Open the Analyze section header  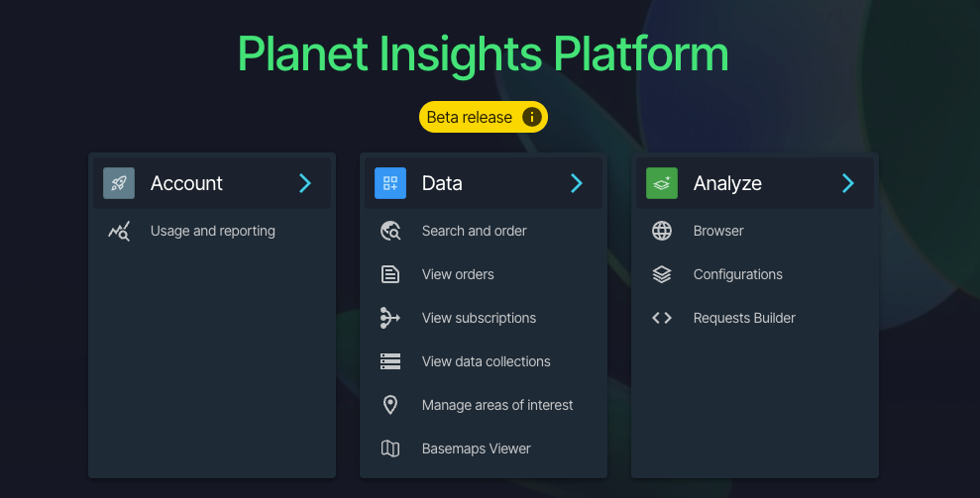pyautogui.click(x=755, y=183)
